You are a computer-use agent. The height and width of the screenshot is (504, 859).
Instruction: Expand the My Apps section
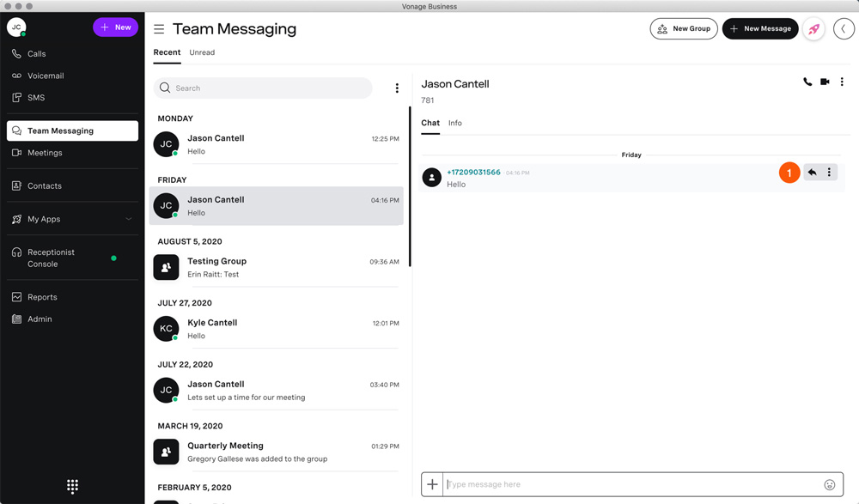128,219
